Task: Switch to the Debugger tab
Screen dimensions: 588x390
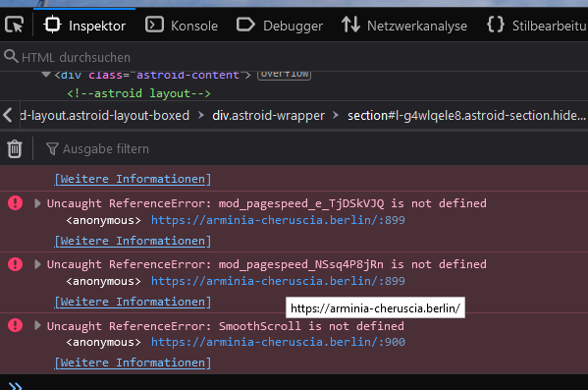Action: tap(280, 26)
